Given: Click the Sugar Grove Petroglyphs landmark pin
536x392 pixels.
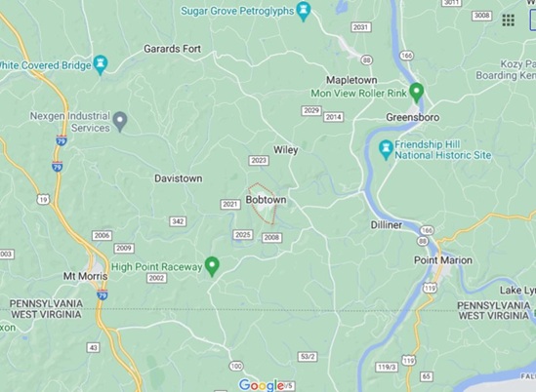Looking at the screenshot, I should (304, 12).
